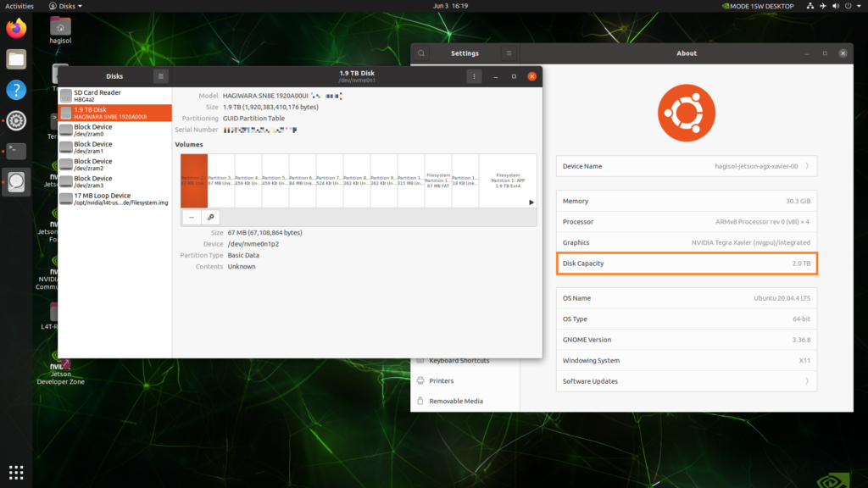
Task: Open Firefox from the dock
Action: coord(16,28)
